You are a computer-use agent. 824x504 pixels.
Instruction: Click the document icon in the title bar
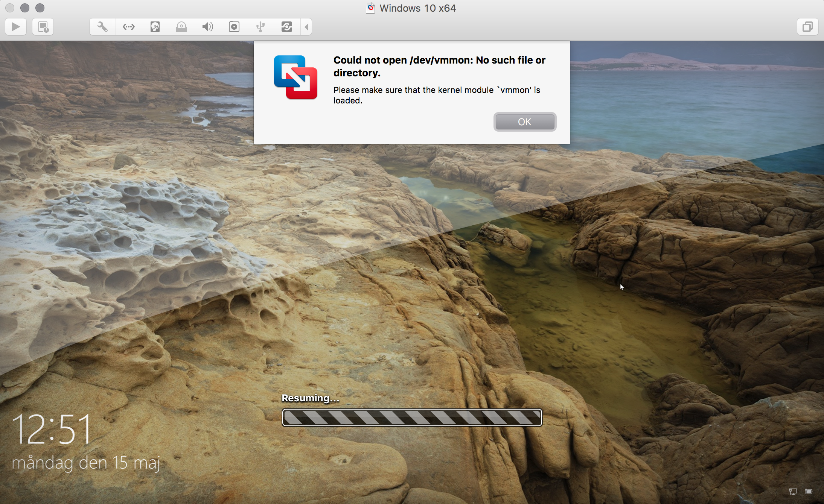click(370, 8)
